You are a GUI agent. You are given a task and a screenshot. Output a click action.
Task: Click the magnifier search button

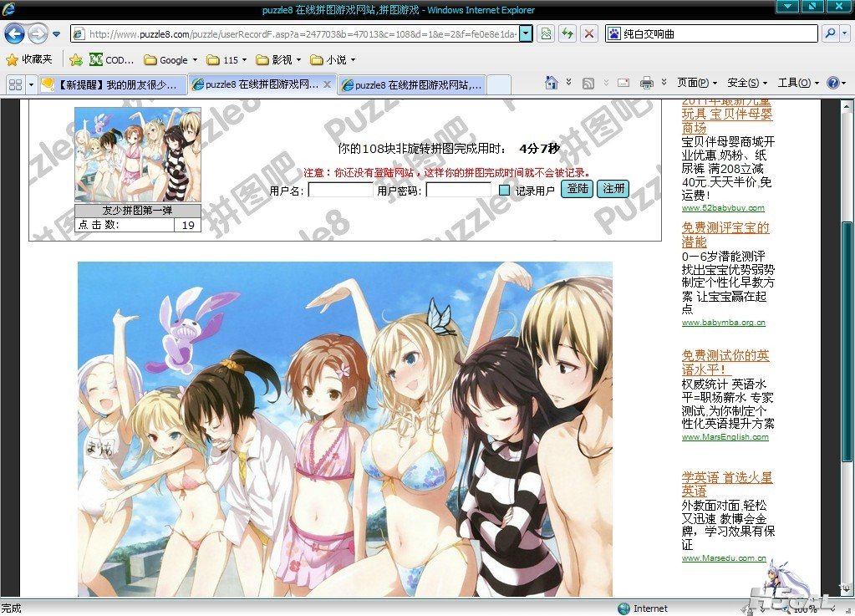pyautogui.click(x=830, y=33)
